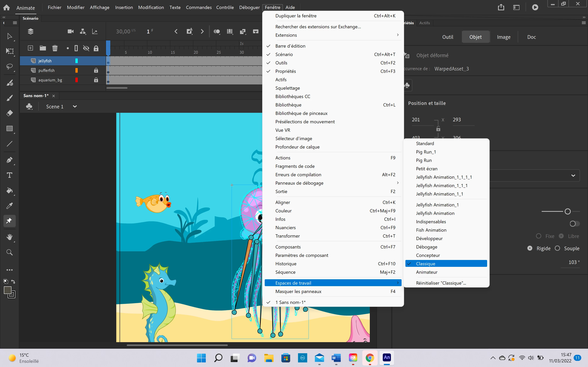
Task: Open Adobe Animate in the taskbar
Action: click(387, 357)
